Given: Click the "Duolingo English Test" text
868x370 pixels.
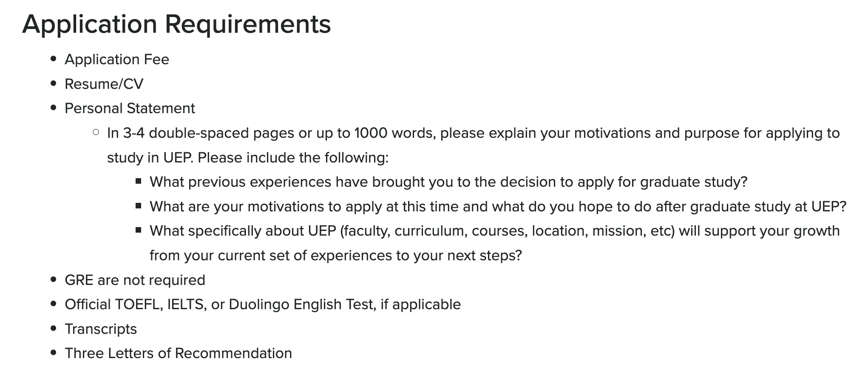Looking at the screenshot, I should pos(302,305).
